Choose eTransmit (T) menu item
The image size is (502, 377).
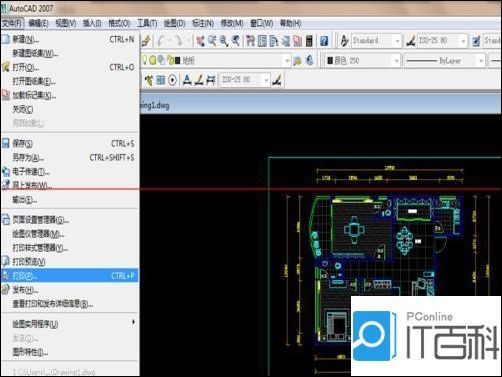coord(70,172)
